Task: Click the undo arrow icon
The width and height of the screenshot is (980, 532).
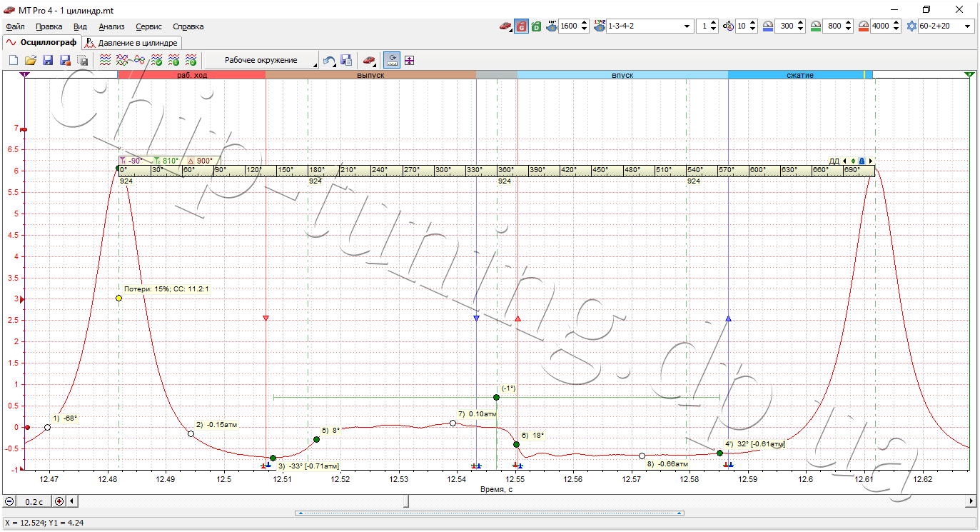Action: pyautogui.click(x=329, y=61)
